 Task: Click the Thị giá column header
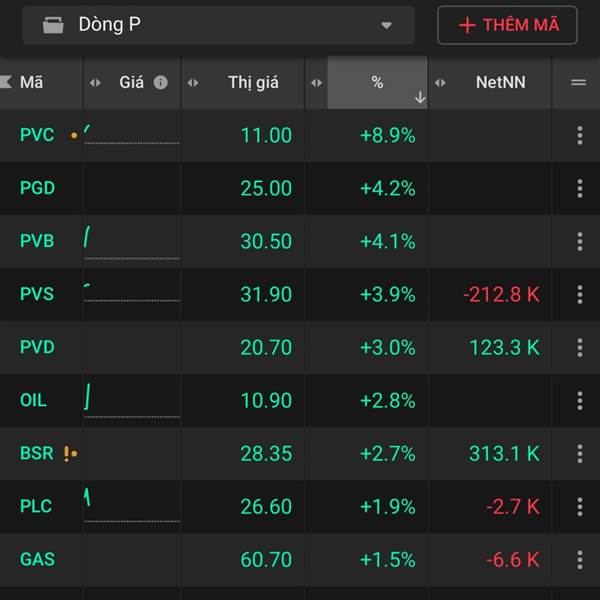pyautogui.click(x=253, y=83)
